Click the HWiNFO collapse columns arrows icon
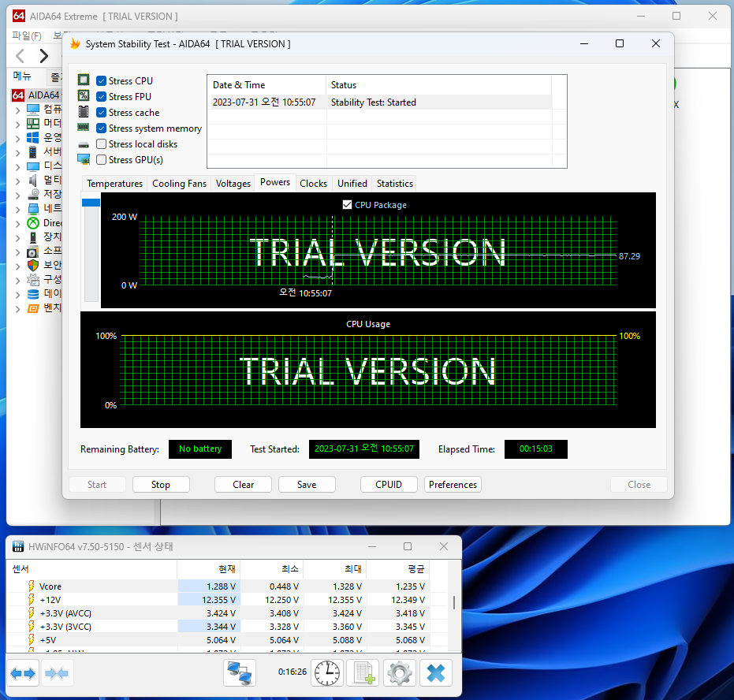The width and height of the screenshot is (734, 700). pyautogui.click(x=57, y=673)
